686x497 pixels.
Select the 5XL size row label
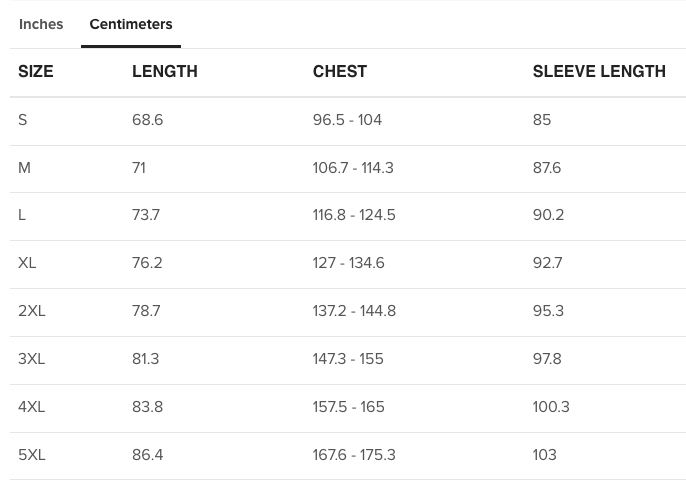pyautogui.click(x=32, y=455)
